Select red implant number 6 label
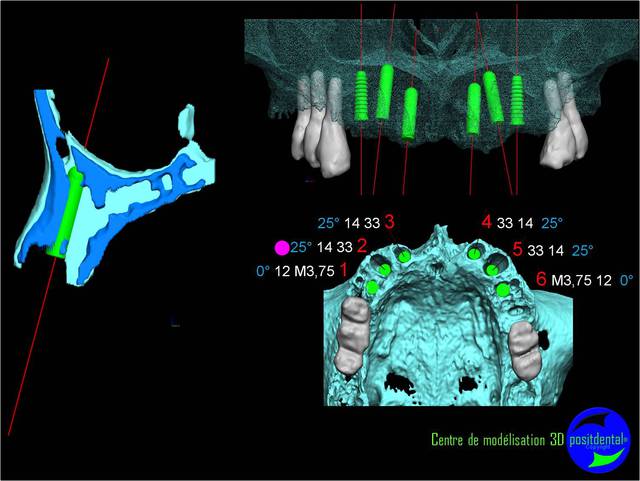 coord(541,280)
